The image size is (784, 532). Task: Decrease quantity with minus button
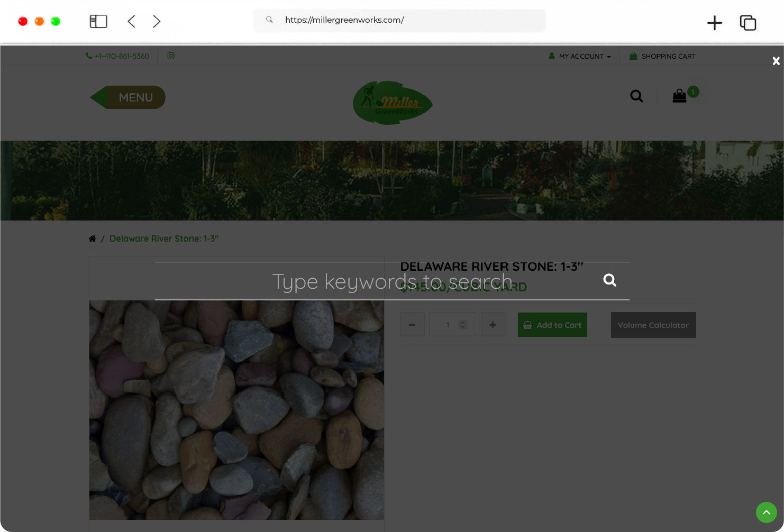click(x=412, y=325)
